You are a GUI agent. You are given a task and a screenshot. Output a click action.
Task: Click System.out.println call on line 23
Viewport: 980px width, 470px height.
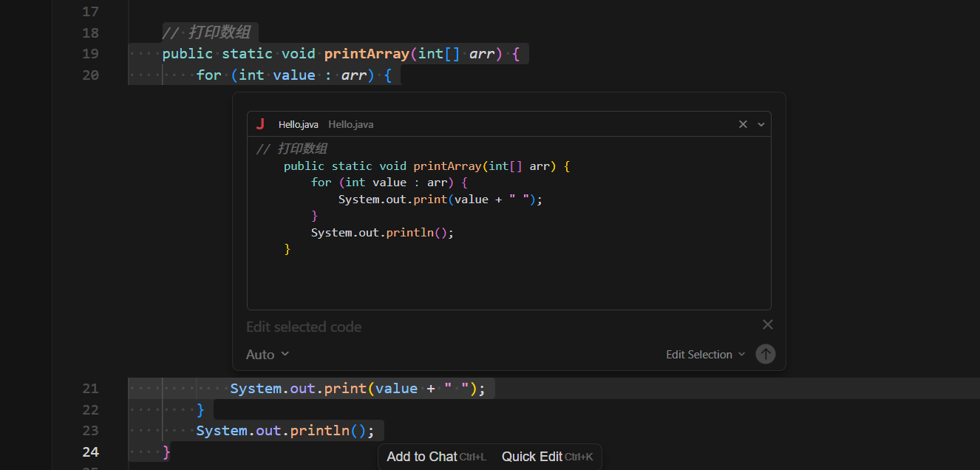coord(281,431)
